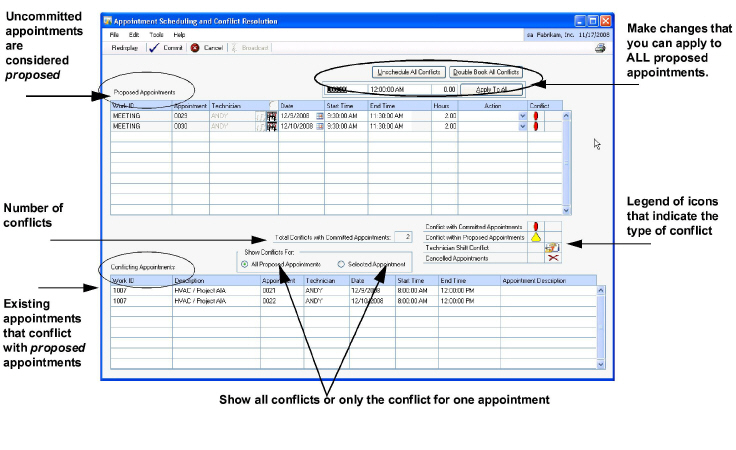The width and height of the screenshot is (736, 450).
Task: Click the Double Book All Conflicts button
Action: click(x=485, y=73)
